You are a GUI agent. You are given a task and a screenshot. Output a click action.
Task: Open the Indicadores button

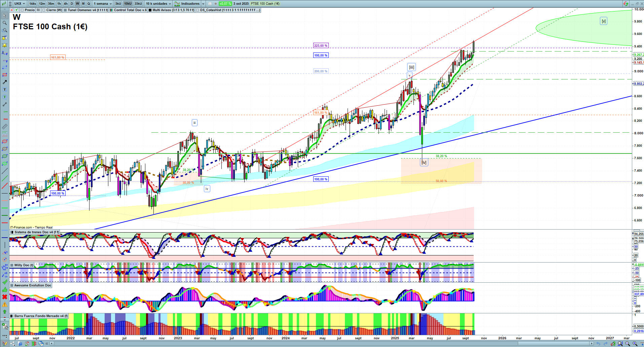point(187,4)
